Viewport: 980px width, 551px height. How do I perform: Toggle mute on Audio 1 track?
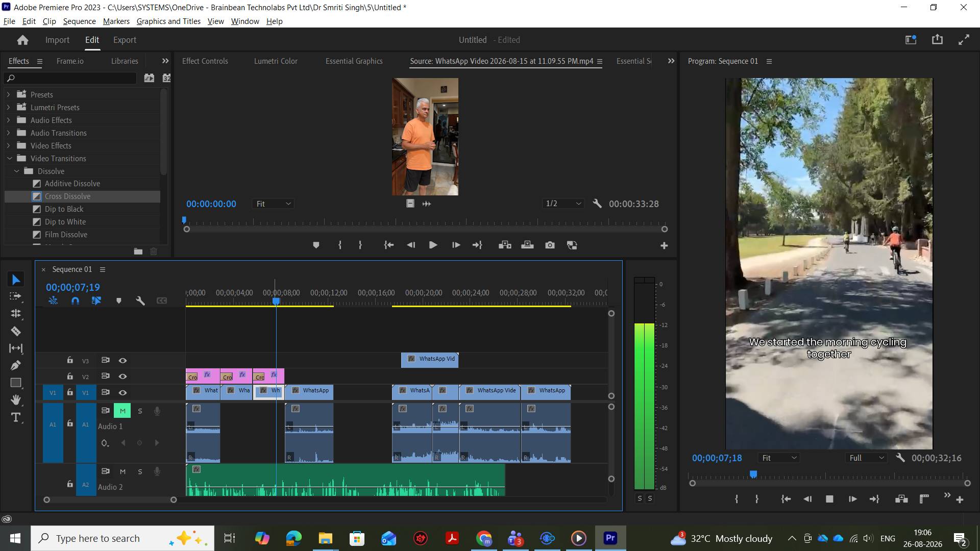tap(122, 411)
